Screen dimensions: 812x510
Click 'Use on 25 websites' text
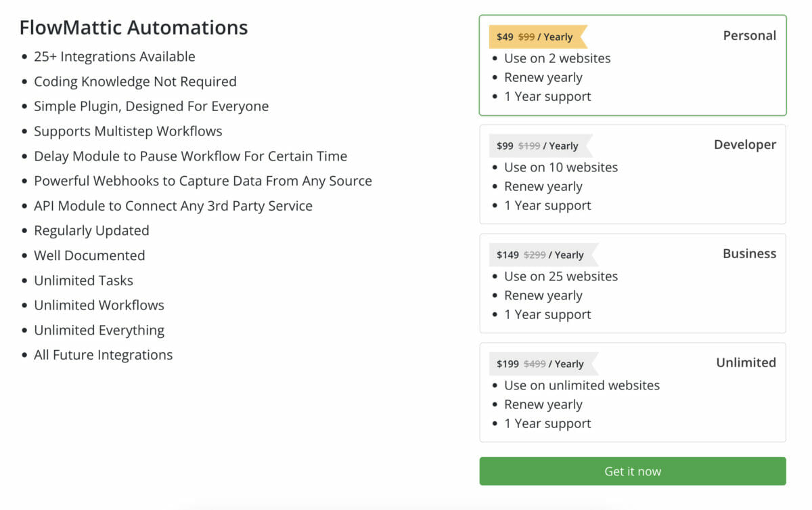tap(560, 277)
